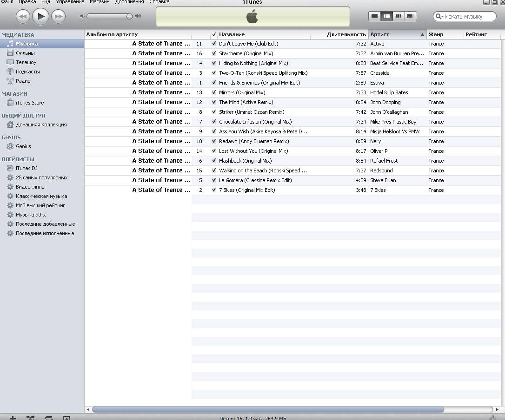The height and width of the screenshot is (420, 505).
Task: Toggle shuffle at the bottom bar
Action: pyautogui.click(x=31, y=418)
